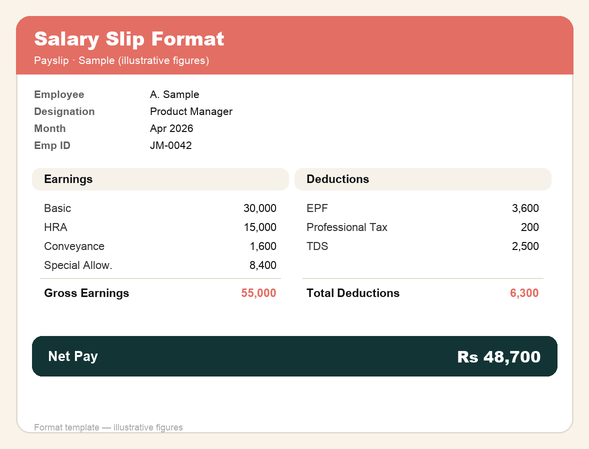
Task: Click the 'Format template — illustrative figures' footer
Action: 108,427
